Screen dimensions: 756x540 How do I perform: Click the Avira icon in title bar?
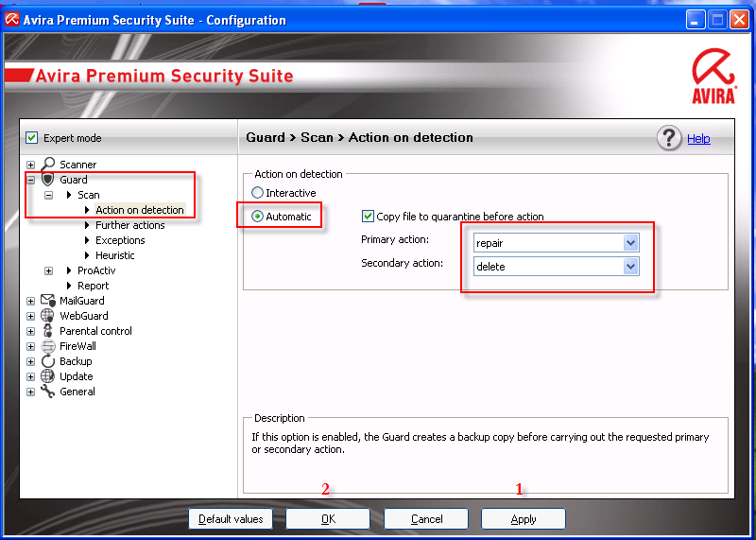coord(12,20)
